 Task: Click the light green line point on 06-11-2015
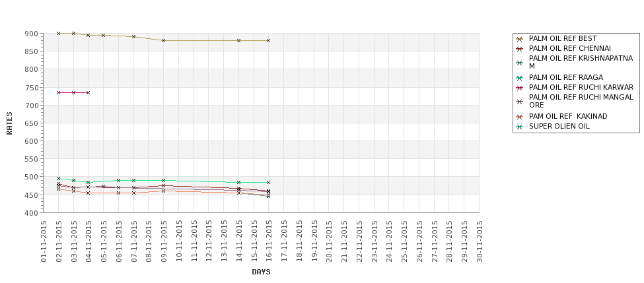pyautogui.click(x=118, y=181)
